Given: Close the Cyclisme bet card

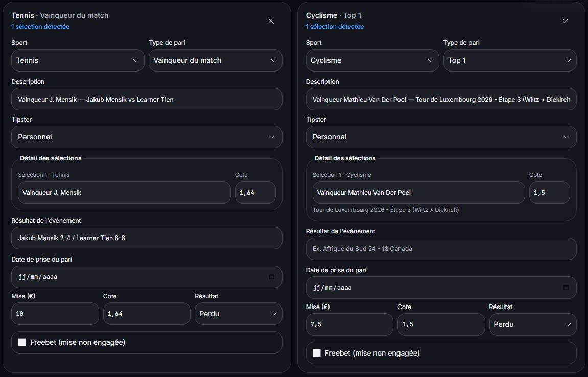Looking at the screenshot, I should (566, 21).
